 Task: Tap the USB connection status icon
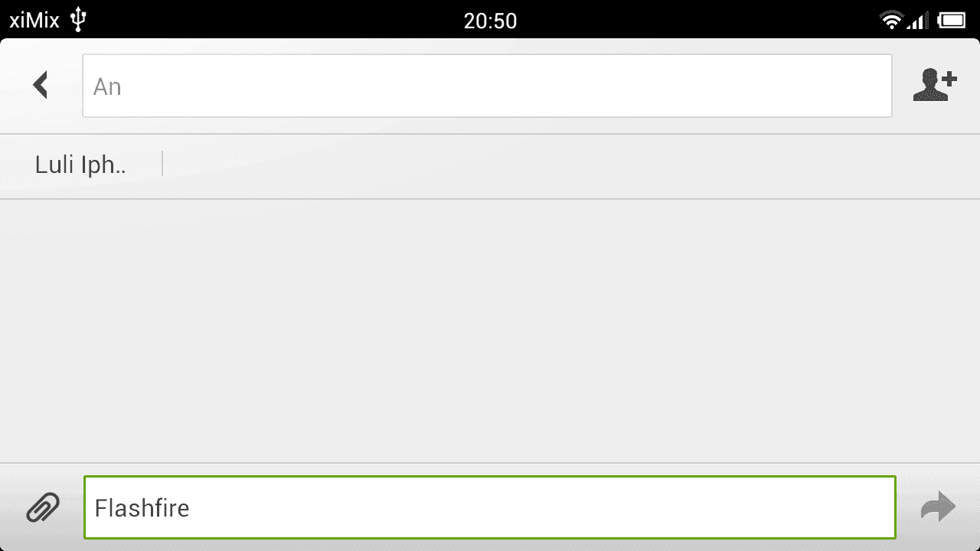point(77,20)
